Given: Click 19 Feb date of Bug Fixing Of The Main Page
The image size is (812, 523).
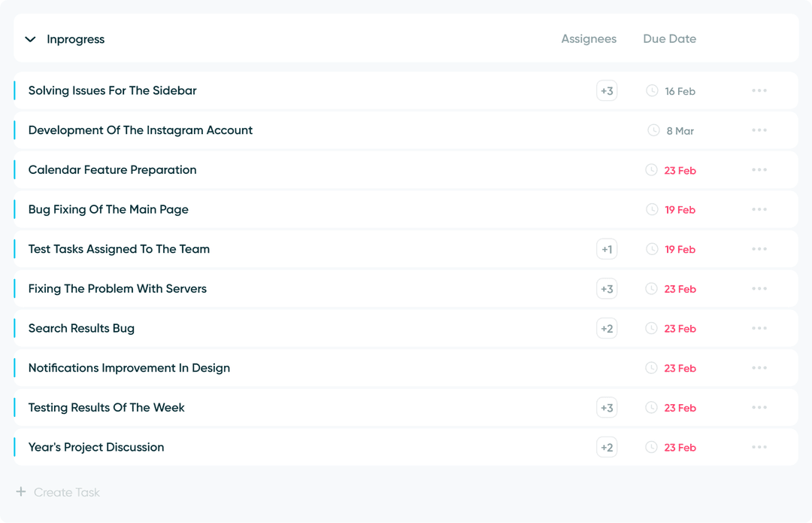Looking at the screenshot, I should tap(680, 210).
